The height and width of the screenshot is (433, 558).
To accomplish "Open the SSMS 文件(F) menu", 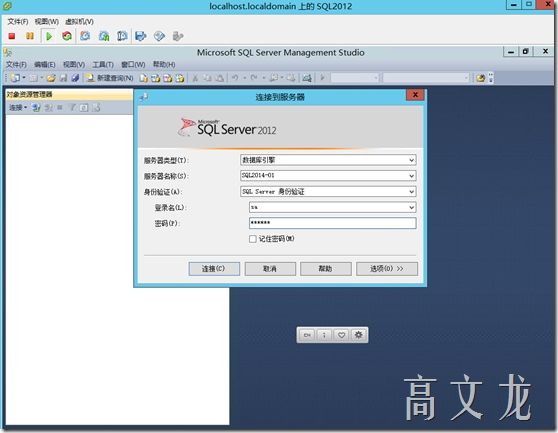I will (16, 65).
